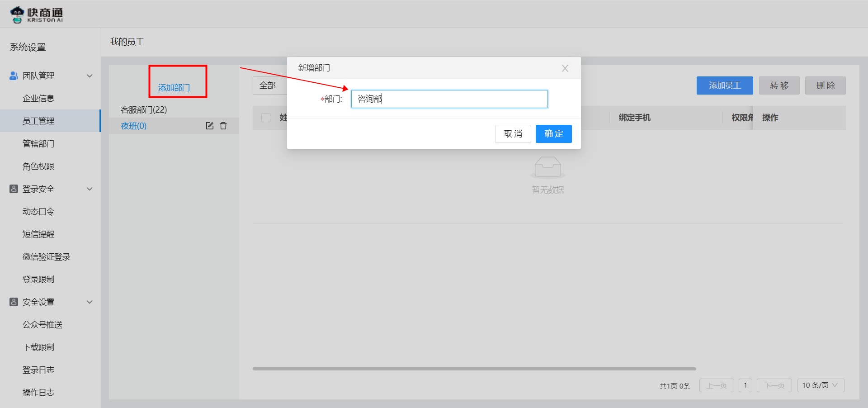Select 客服部门(22) in department list

144,110
